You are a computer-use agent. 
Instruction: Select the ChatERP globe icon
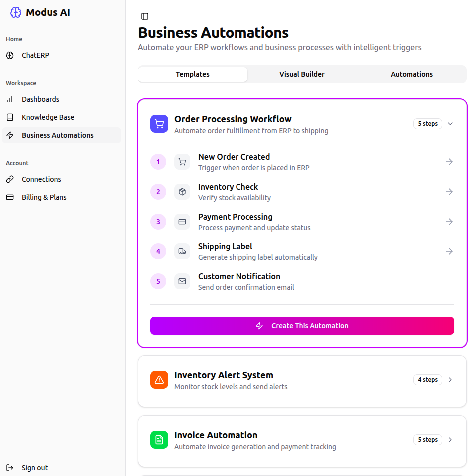10,55
